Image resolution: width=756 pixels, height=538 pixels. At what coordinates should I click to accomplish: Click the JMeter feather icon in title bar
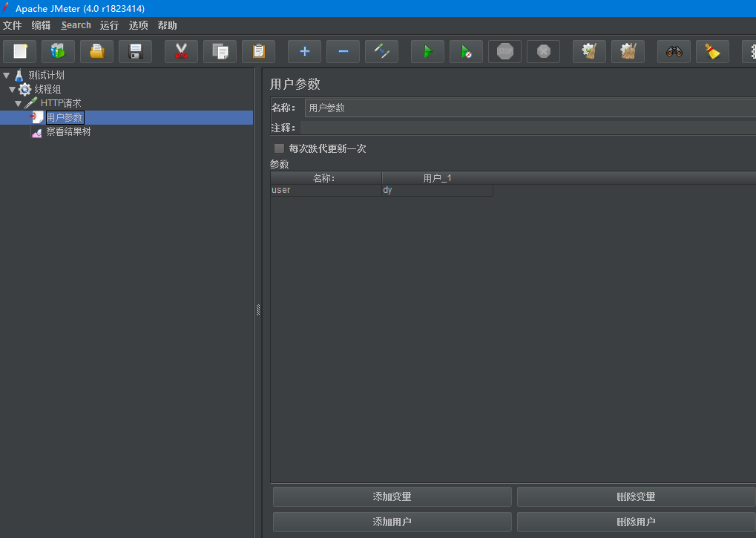[x=6, y=8]
